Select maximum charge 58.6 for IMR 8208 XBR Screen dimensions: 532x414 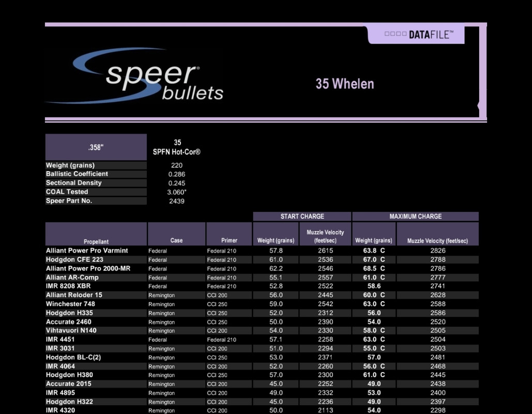(374, 286)
